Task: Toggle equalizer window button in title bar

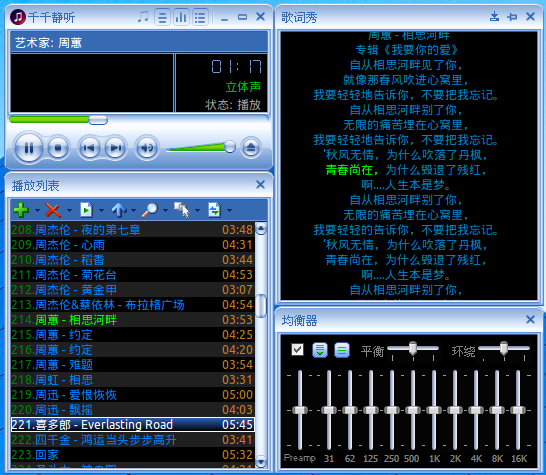Action: click(x=181, y=17)
